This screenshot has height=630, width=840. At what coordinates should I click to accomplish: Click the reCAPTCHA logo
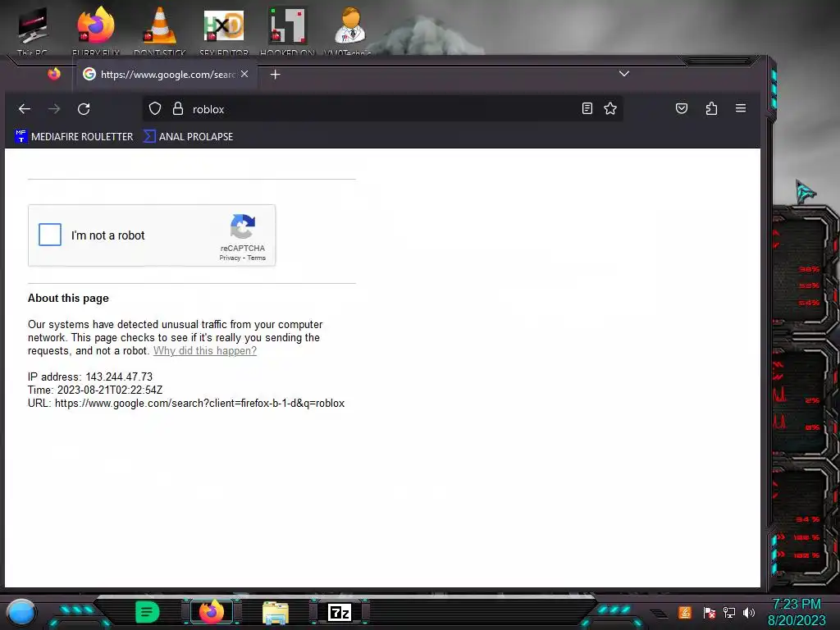pos(243,226)
